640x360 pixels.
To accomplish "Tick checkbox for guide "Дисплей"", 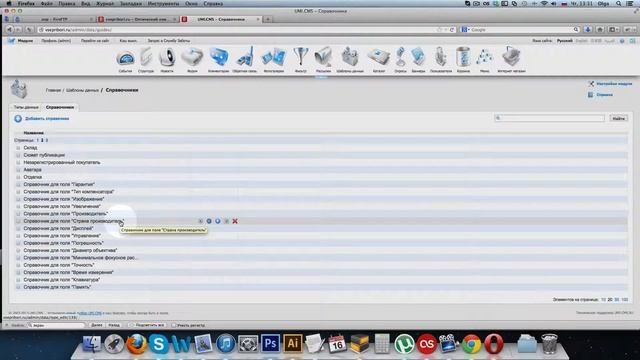I will pos(18,229).
